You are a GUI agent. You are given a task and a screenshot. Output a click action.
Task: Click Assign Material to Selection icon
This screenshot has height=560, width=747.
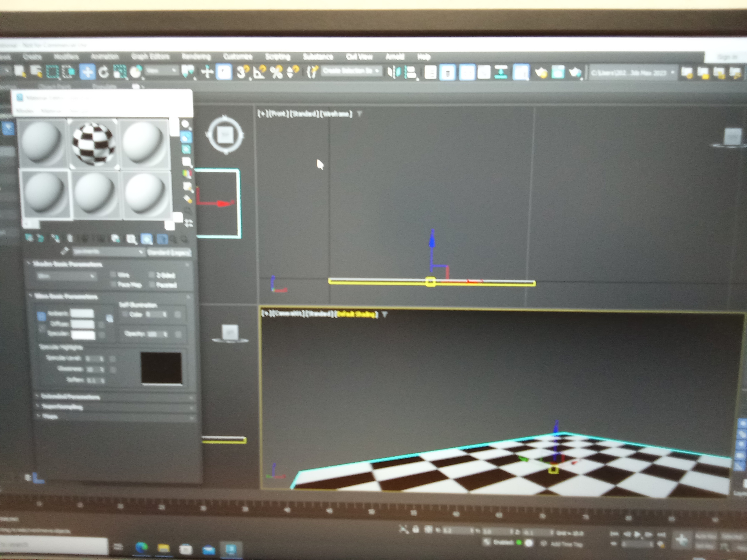click(x=55, y=239)
